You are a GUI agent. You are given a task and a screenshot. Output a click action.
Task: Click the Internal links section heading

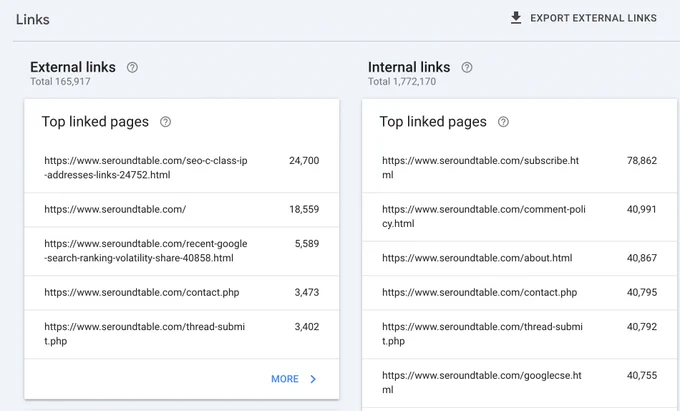click(x=409, y=67)
